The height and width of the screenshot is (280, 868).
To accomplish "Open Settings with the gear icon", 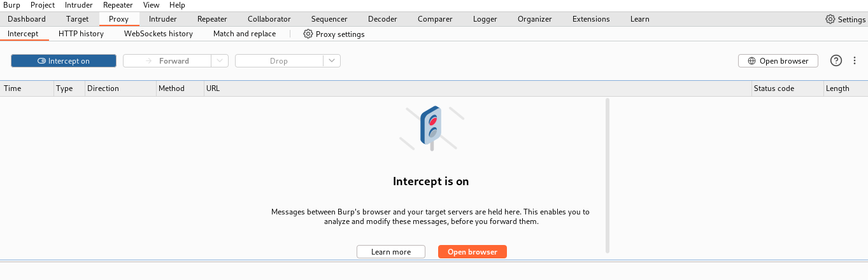I will (x=845, y=19).
